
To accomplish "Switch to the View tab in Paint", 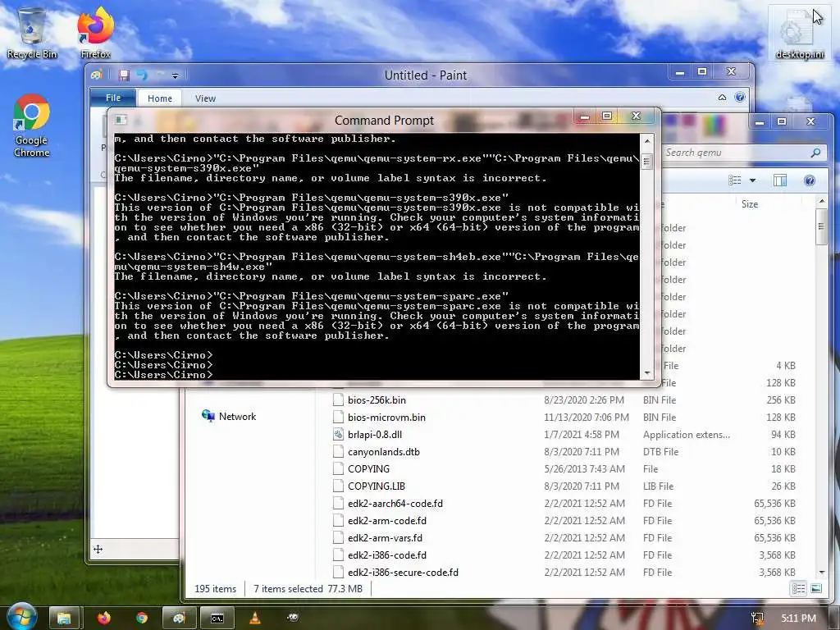I will coord(205,98).
